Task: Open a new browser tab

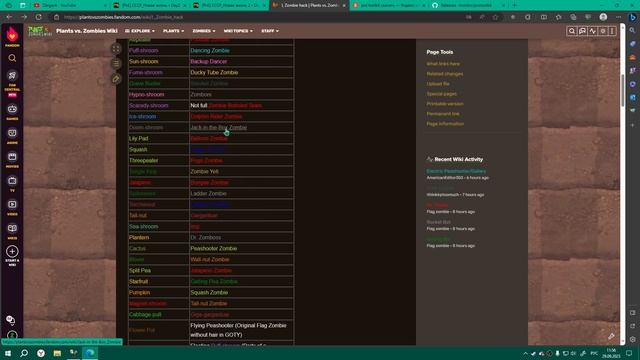Action: point(514,5)
